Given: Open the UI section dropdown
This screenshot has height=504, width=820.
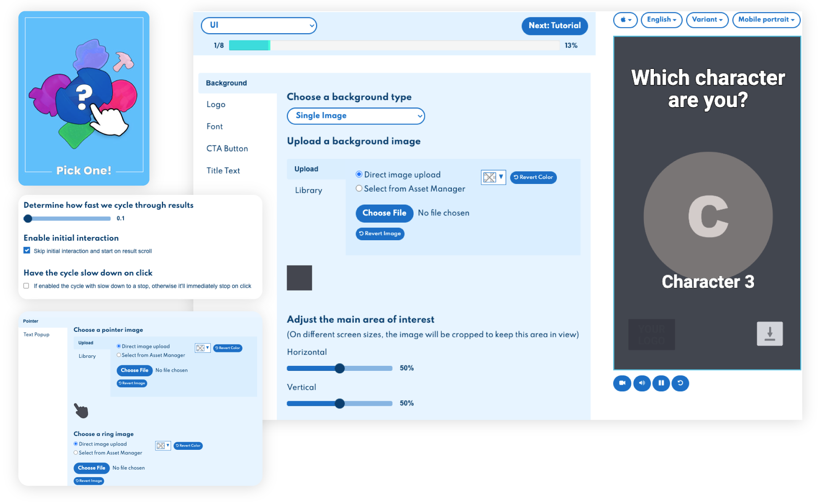Looking at the screenshot, I should click(259, 26).
